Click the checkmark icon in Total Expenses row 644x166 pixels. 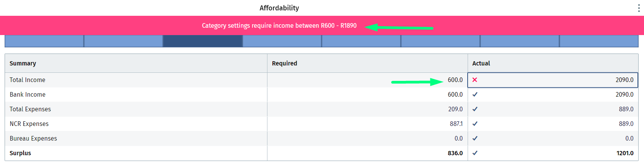pyautogui.click(x=475, y=109)
